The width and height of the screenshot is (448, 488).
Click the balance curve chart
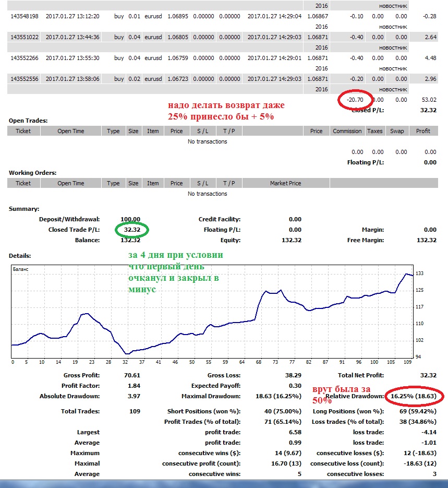point(212,312)
